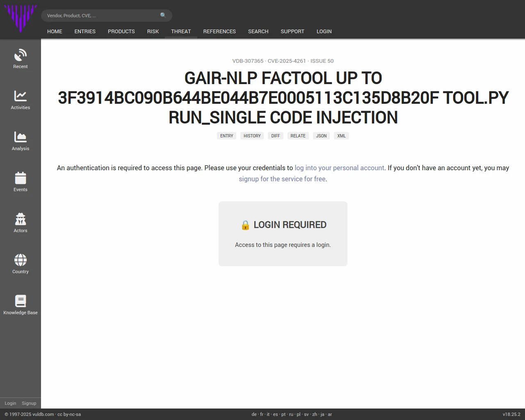Screen dimensions: 525x420
Task: Switch to the HISTORY tab
Action: click(x=252, y=136)
